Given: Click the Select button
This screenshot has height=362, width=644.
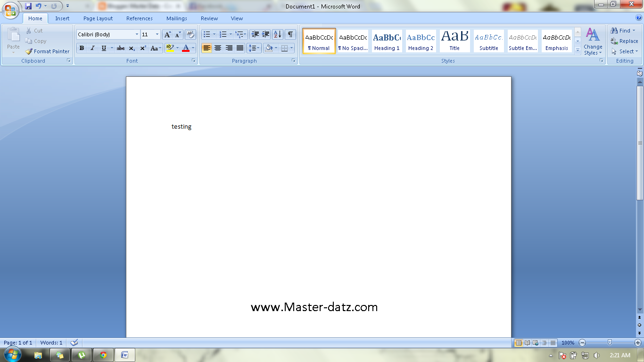Looking at the screenshot, I should (625, 51).
